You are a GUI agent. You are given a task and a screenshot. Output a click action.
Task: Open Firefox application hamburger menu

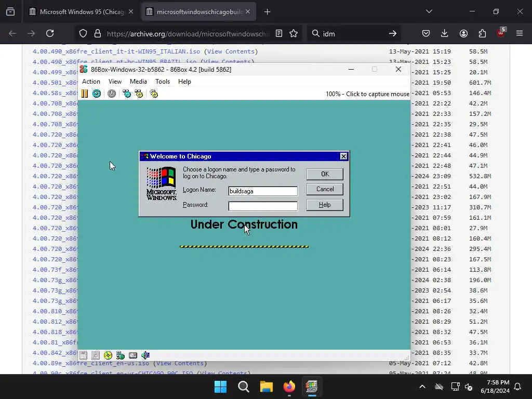[x=520, y=34]
